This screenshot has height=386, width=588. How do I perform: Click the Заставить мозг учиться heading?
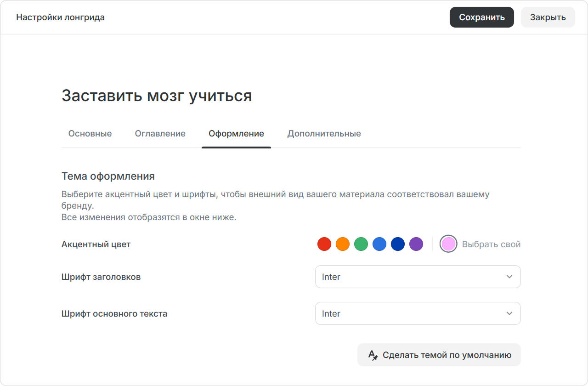click(x=157, y=96)
